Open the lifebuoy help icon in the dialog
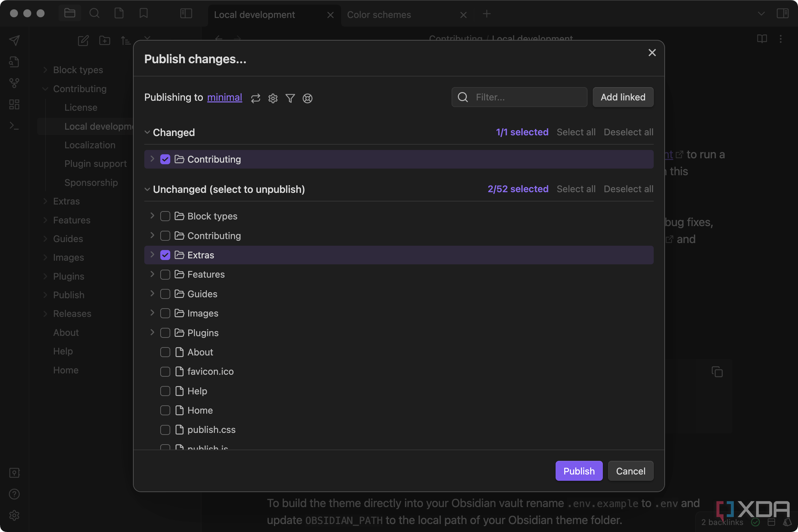 click(307, 98)
